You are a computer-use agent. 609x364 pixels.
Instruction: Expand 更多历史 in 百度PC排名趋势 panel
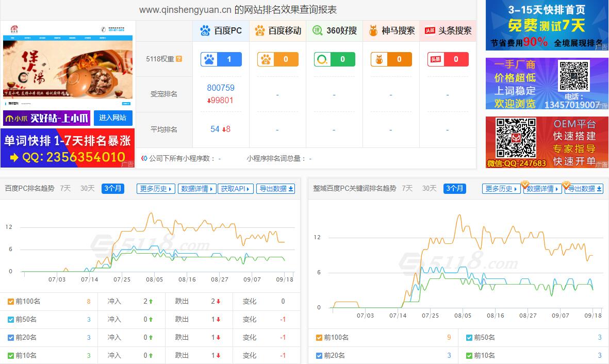[156, 189]
